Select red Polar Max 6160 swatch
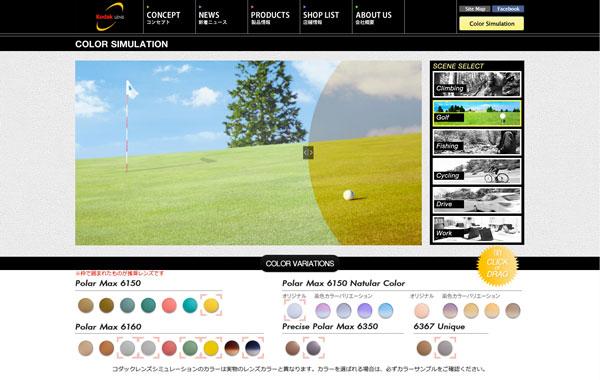Viewport: 600px width, 380px height. (169, 348)
